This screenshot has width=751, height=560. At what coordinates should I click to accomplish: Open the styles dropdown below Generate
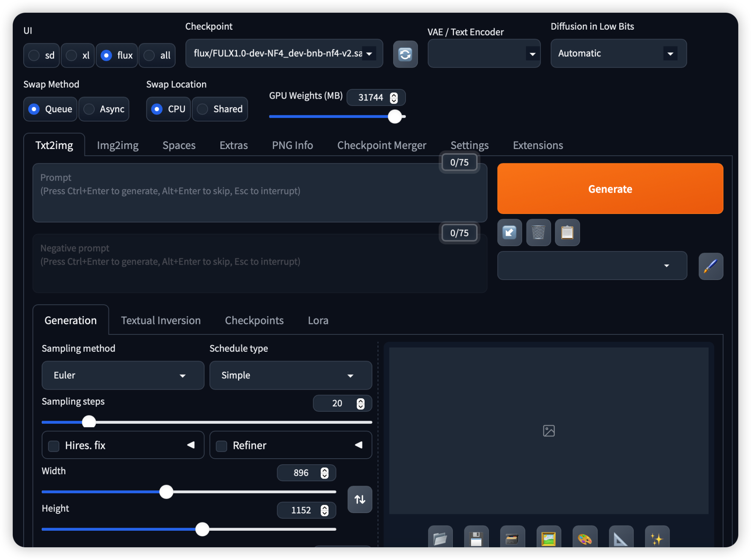click(x=592, y=265)
